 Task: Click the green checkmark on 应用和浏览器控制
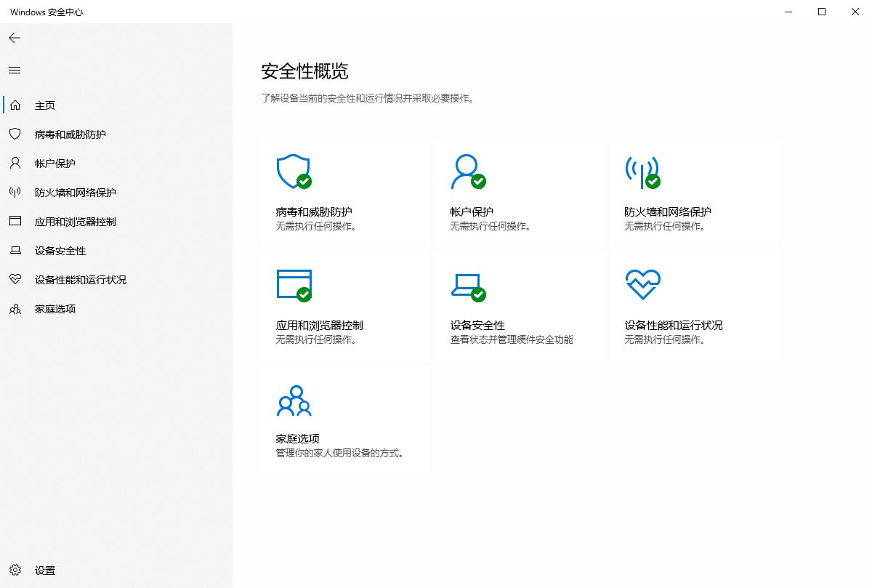pyautogui.click(x=305, y=294)
